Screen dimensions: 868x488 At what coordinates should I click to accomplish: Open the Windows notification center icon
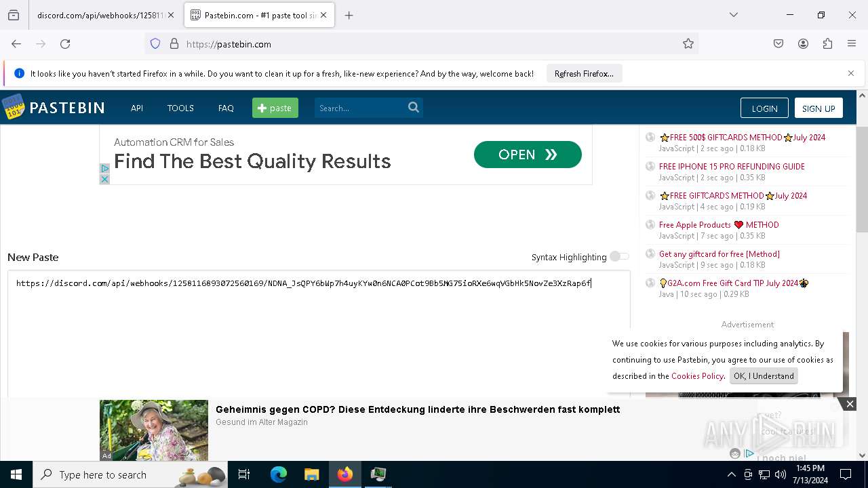[846, 474]
